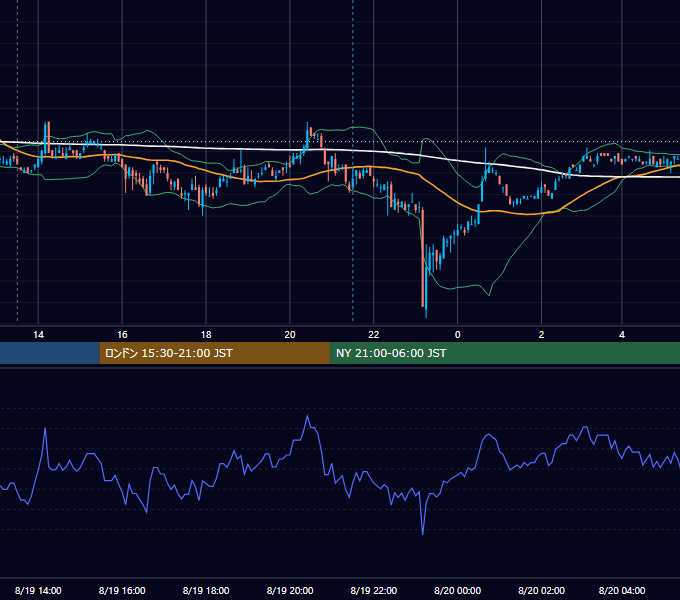680x600 pixels.
Task: Click the hour label 0 below candles
Action: 458,335
